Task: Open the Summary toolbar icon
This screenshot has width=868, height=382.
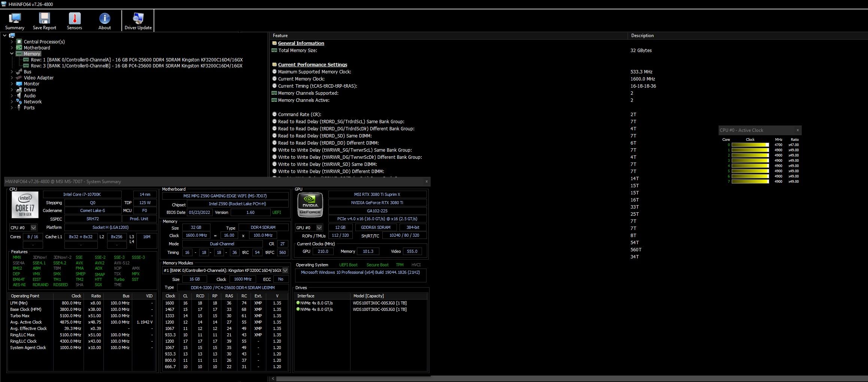Action: coord(15,21)
